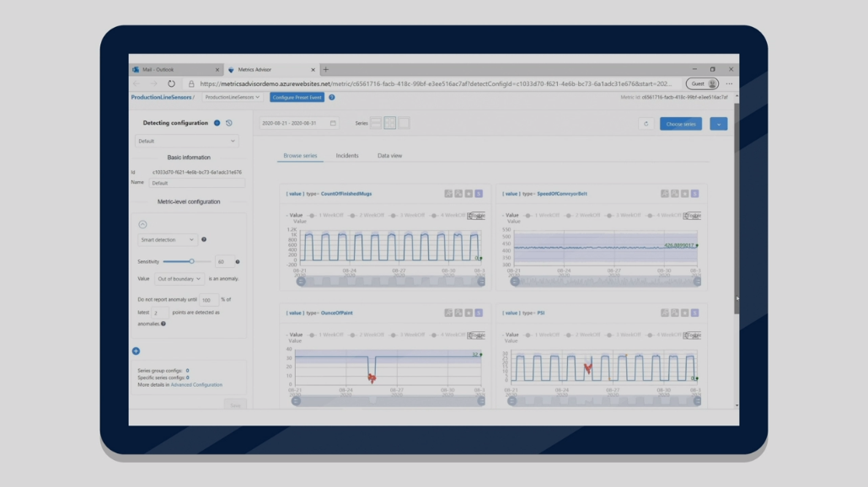Open the Default detecting configuration dropdown
Viewport: 868px width, 487px height.
coord(186,142)
